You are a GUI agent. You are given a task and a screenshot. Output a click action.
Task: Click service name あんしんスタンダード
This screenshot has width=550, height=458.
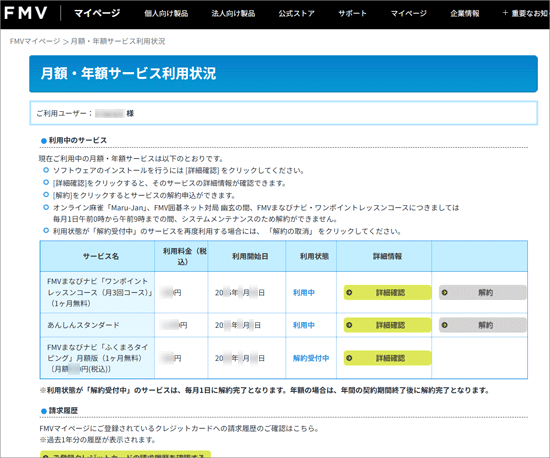coord(83,325)
